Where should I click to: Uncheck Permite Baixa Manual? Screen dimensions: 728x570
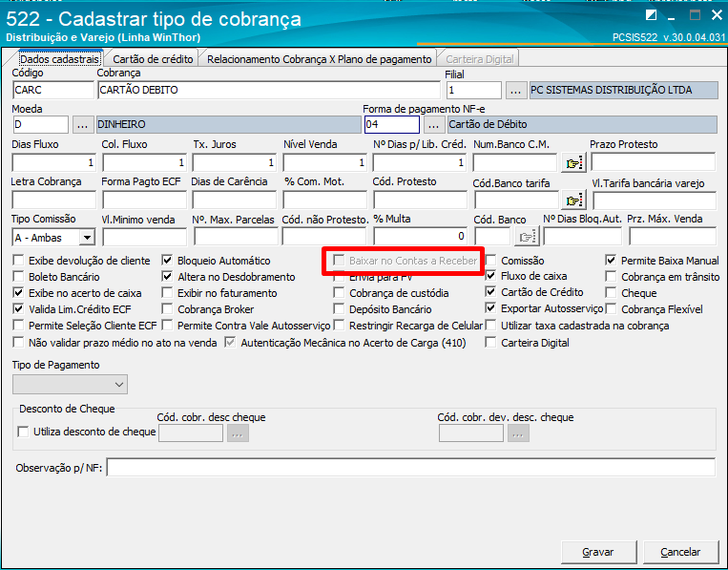point(611,260)
